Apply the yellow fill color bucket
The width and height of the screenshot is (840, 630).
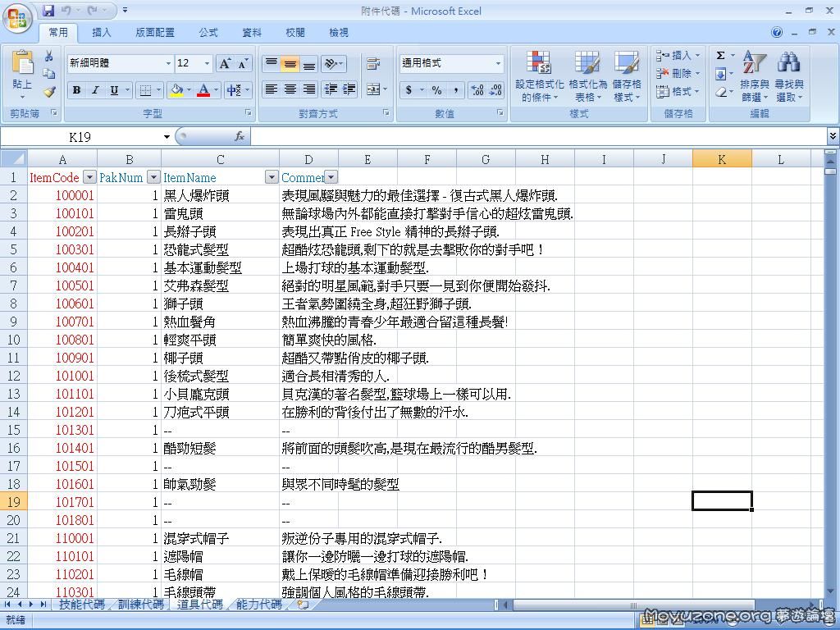[176, 90]
